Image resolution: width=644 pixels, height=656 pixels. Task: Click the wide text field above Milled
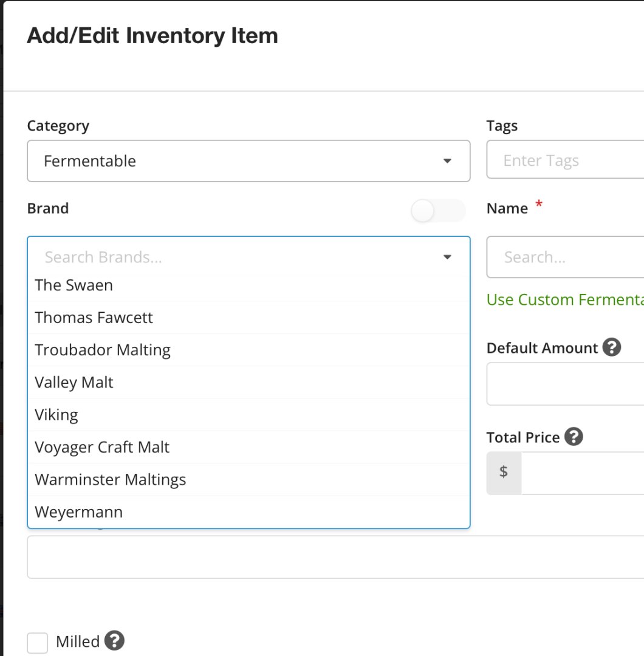click(x=335, y=557)
